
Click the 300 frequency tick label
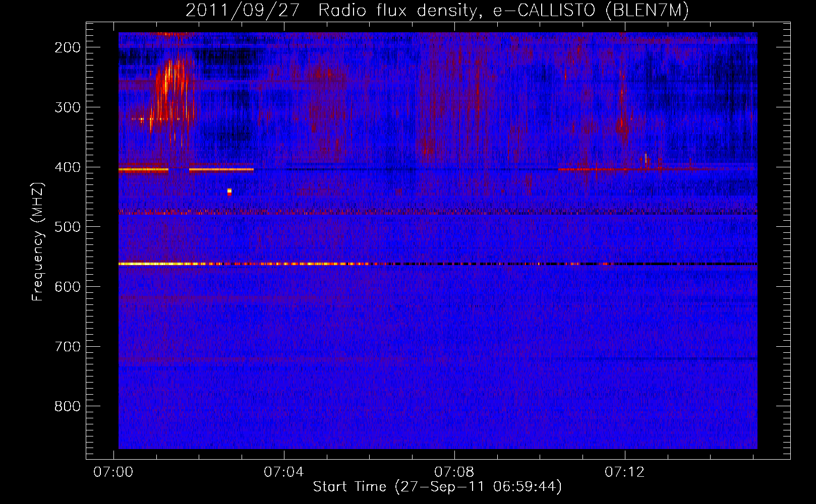68,107
